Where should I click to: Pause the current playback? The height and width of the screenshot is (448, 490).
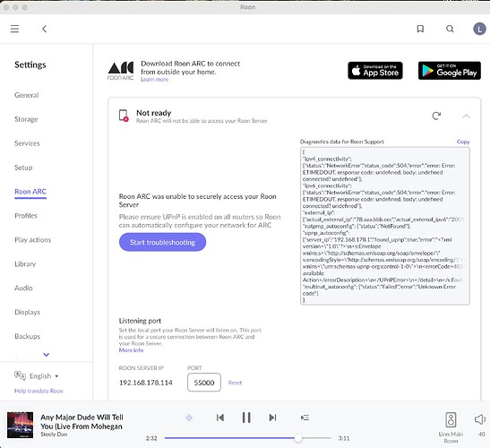point(246,418)
